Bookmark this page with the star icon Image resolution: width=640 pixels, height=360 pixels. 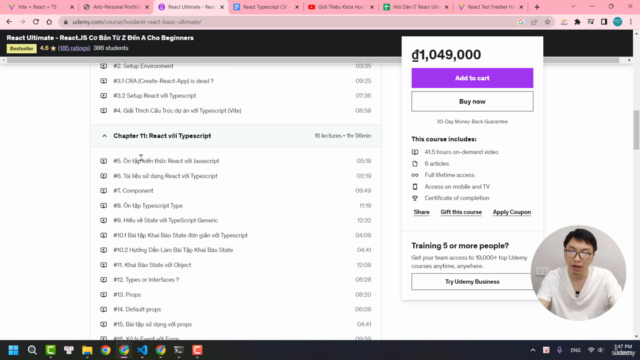tap(547, 22)
